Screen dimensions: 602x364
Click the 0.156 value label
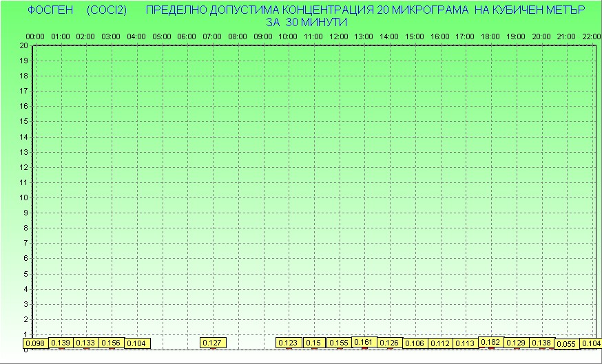coord(112,342)
